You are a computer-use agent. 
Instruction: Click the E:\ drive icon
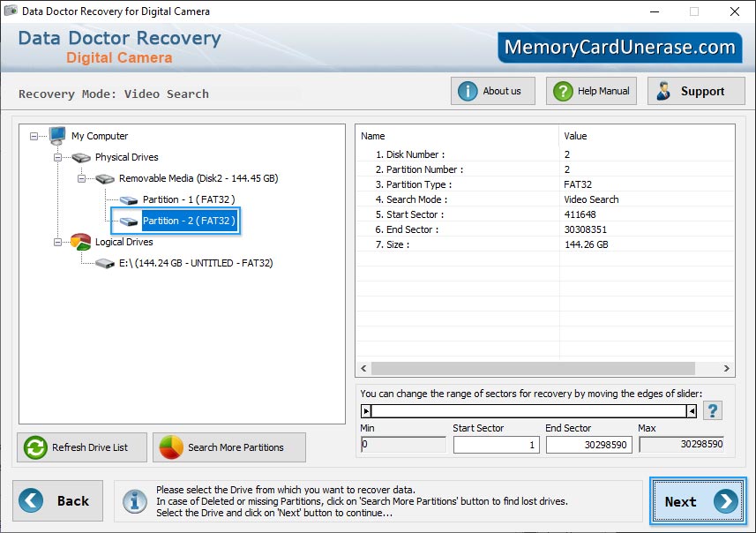105,263
